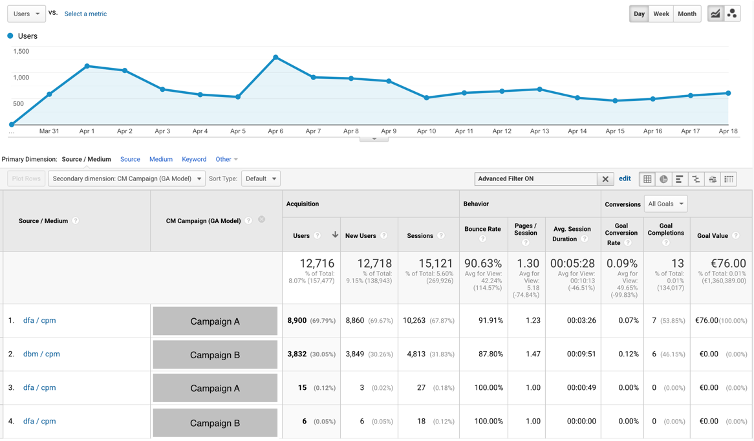754x441 pixels.
Task: Remove the CM Campaign secondary dimension column
Action: point(262,220)
